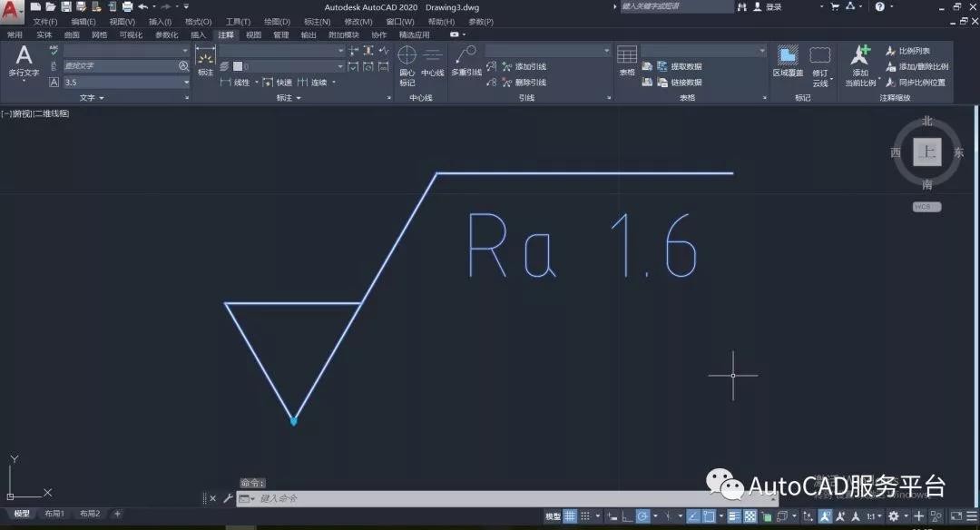
Task: Click the spell check ABC icon
Action: pos(54,50)
